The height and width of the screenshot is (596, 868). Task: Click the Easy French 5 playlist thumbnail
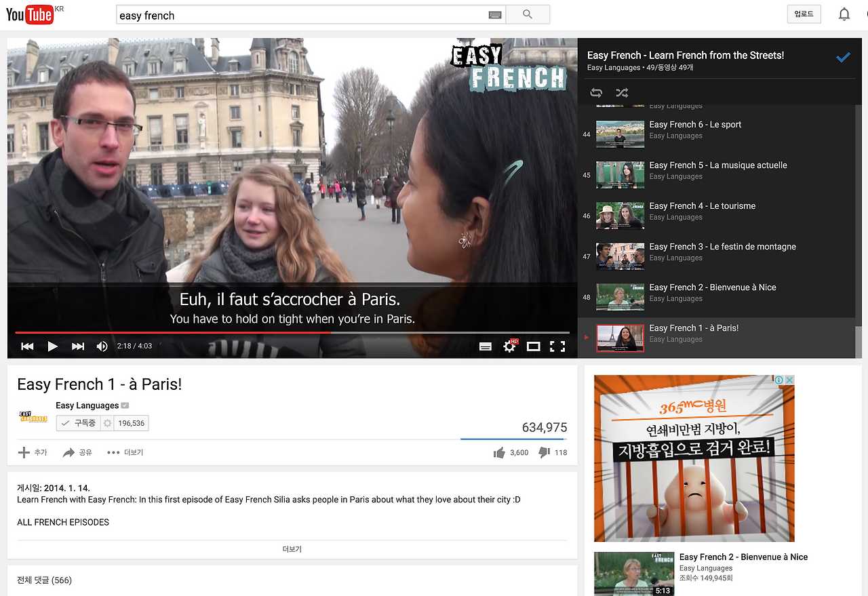620,175
